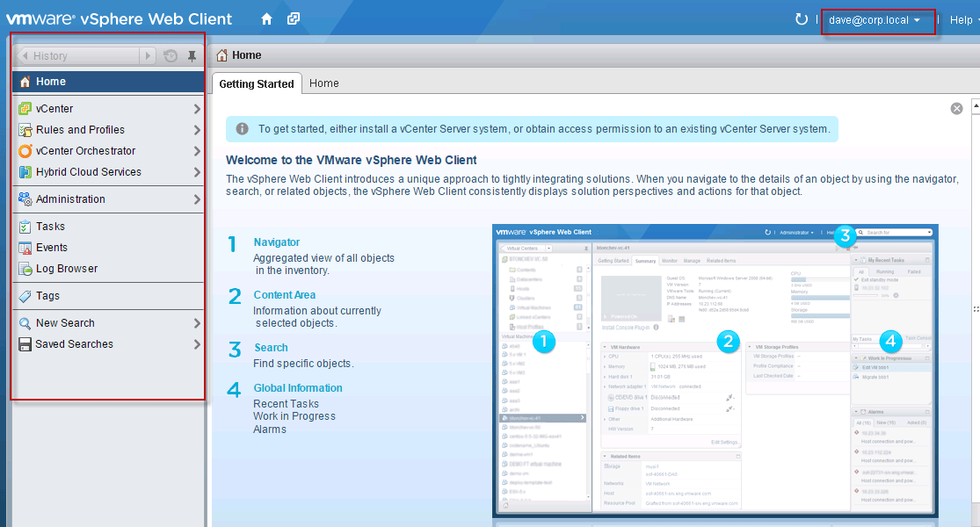The height and width of the screenshot is (527, 980).
Task: Open the dave@corp.local user dropdown
Action: coord(875,19)
